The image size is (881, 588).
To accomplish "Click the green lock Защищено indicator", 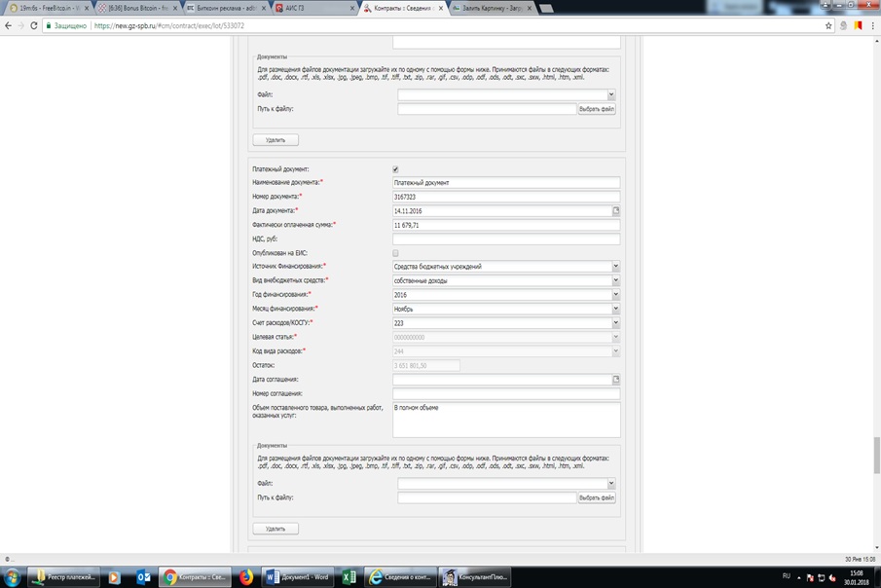I will (x=66, y=26).
